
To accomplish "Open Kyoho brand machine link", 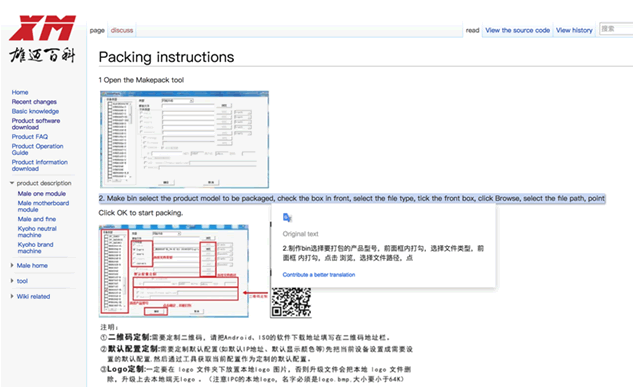I will point(35,247).
